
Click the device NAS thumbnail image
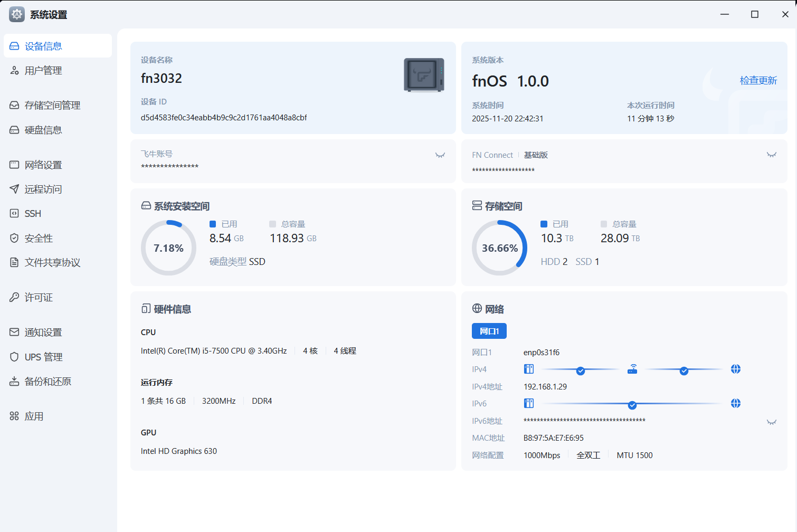(x=424, y=75)
